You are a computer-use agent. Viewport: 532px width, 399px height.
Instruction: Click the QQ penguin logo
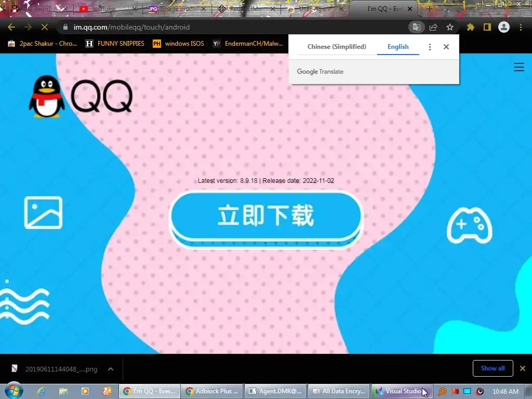(46, 96)
